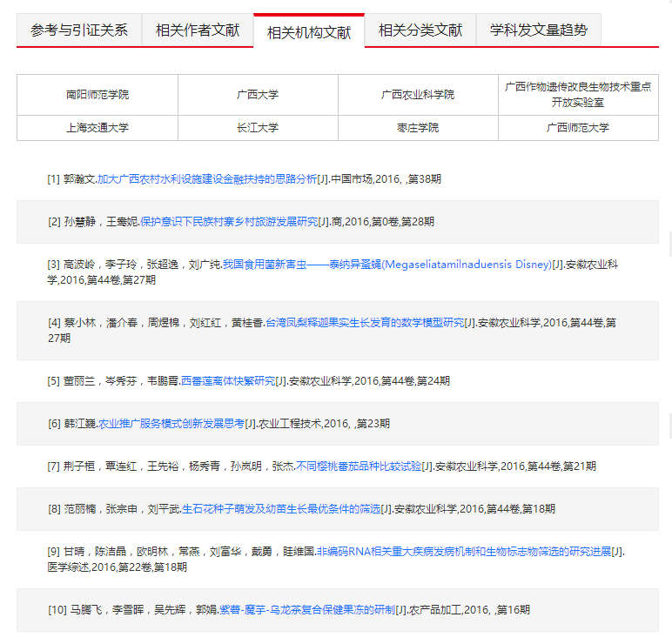Open the 泰纳异蚤蝇 edible fungus pest article
This screenshot has height=644, width=672.
(386, 265)
